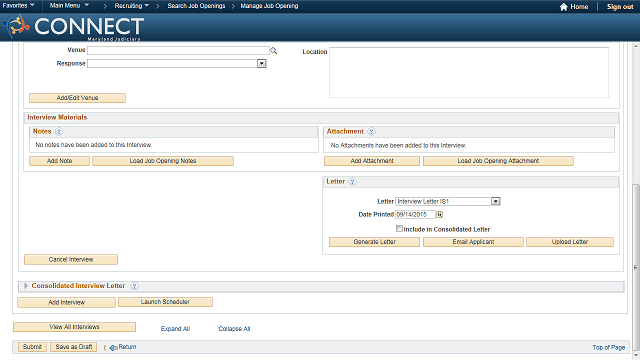Viewport: 640px width, 360px height.
Task: Click the Expand All link
Action: (x=175, y=329)
